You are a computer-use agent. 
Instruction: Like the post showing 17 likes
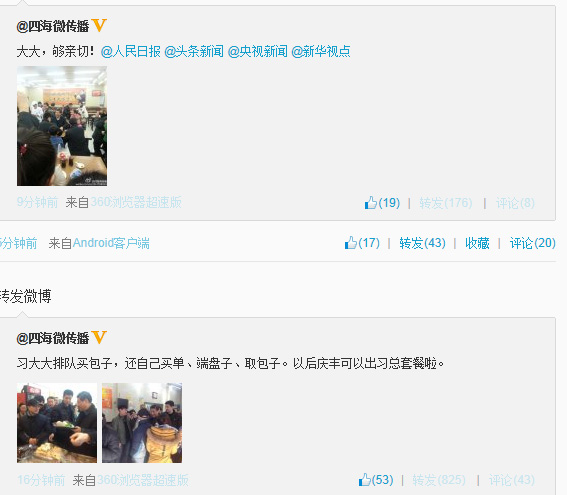click(x=351, y=242)
